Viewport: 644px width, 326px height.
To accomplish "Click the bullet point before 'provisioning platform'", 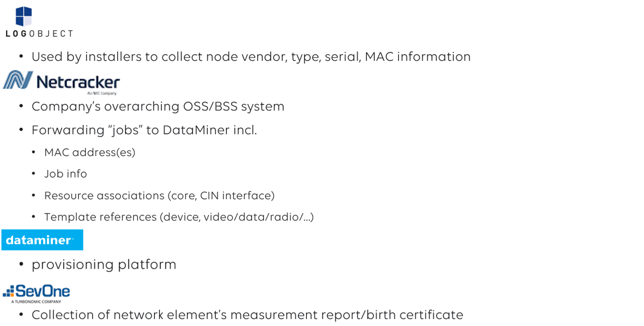I will (21, 265).
